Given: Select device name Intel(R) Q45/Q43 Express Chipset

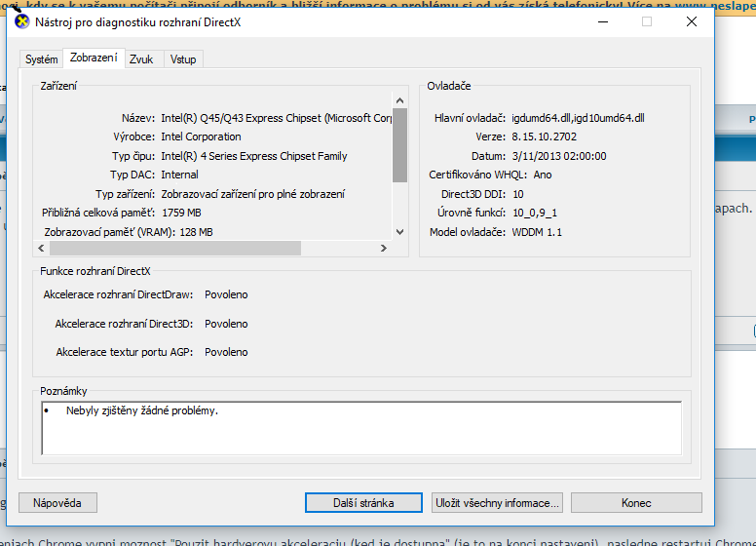Looking at the screenshot, I should (x=277, y=118).
